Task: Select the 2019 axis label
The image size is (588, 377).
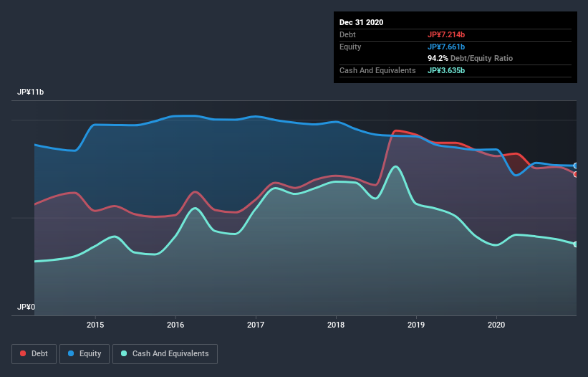Action: point(416,325)
